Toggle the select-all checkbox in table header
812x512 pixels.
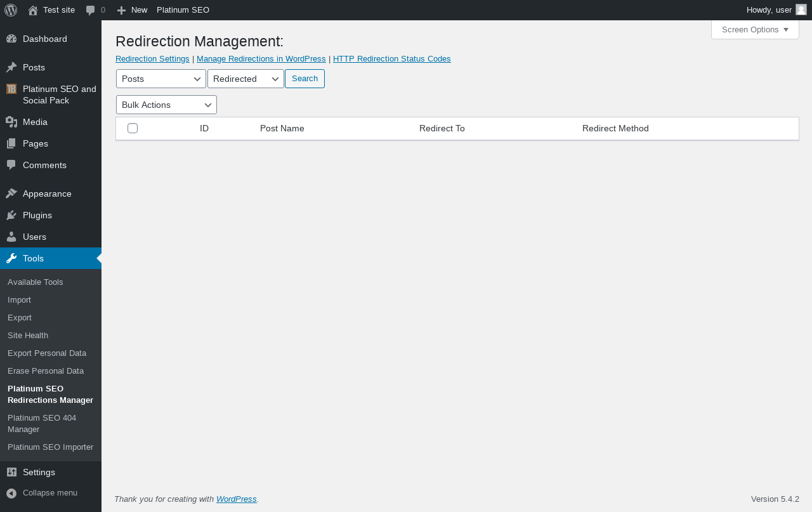tap(133, 128)
